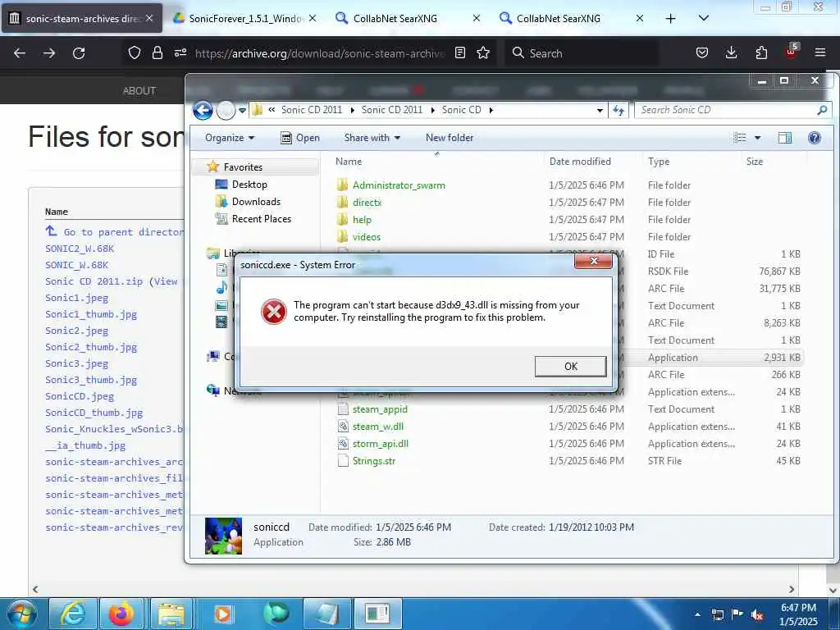
Task: Click Open in Explorer toolbar
Action: (300, 138)
